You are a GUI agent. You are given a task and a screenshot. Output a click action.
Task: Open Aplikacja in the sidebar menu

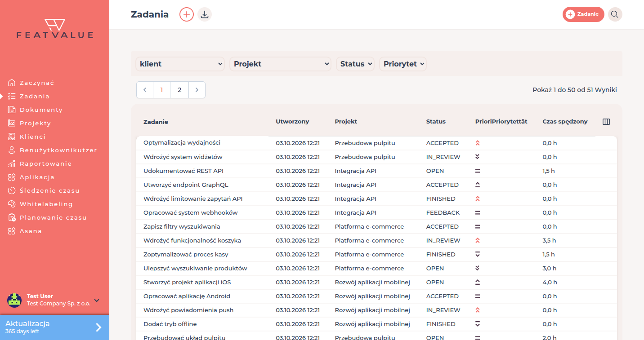37,177
